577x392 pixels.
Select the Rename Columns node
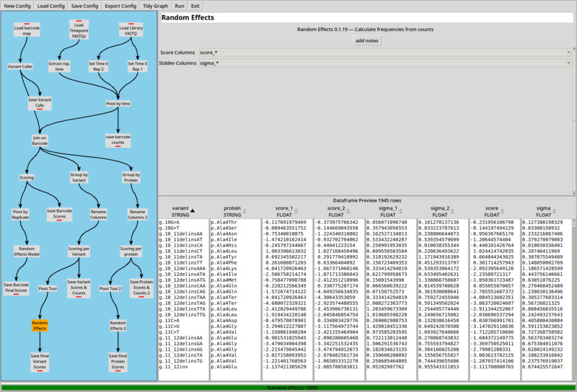98,215
